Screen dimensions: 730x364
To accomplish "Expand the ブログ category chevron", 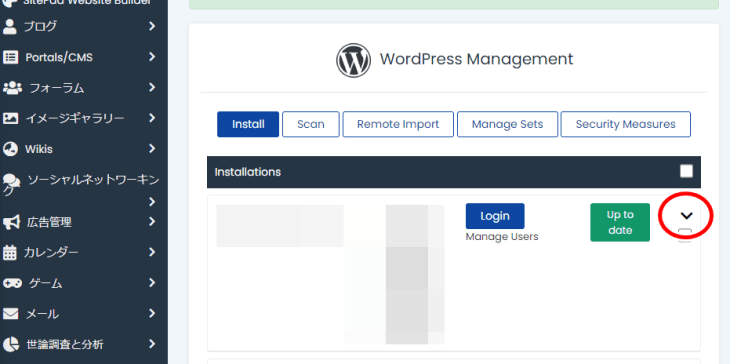I will (152, 26).
